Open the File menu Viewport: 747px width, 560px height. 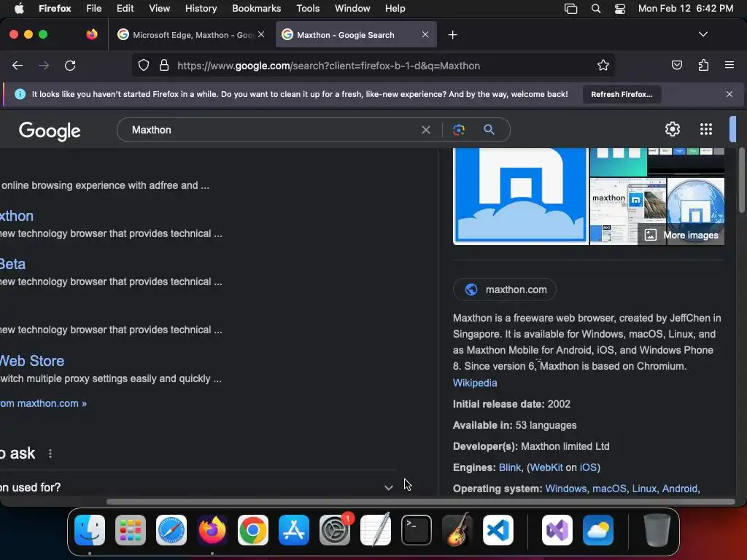(x=93, y=8)
